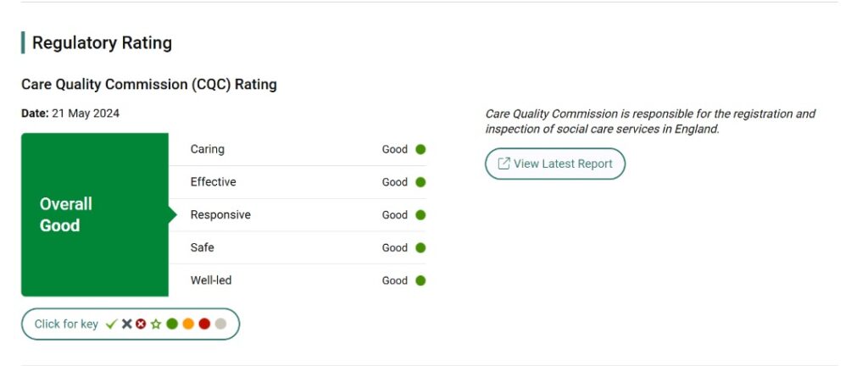The image size is (868, 366).
Task: Click the red circle in the key
Action: (204, 324)
